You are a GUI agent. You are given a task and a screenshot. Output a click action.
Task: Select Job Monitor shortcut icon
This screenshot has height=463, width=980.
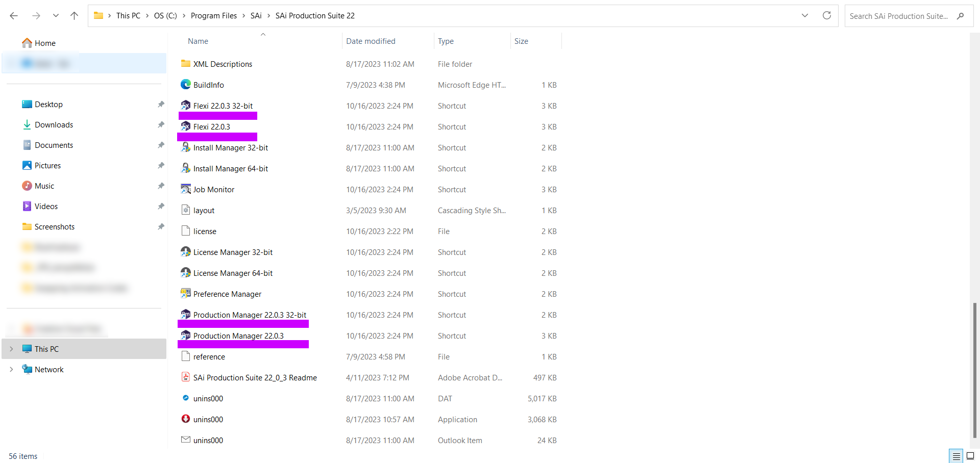click(x=186, y=189)
